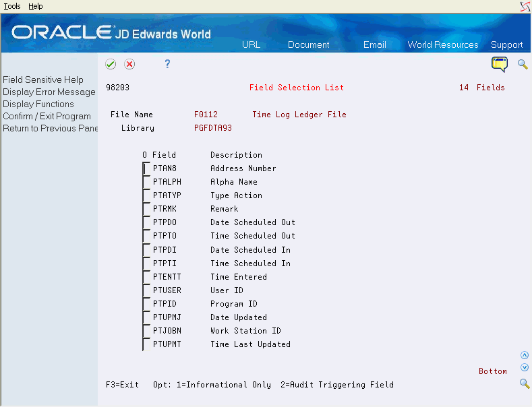Click option field for PTATYP

(146, 195)
